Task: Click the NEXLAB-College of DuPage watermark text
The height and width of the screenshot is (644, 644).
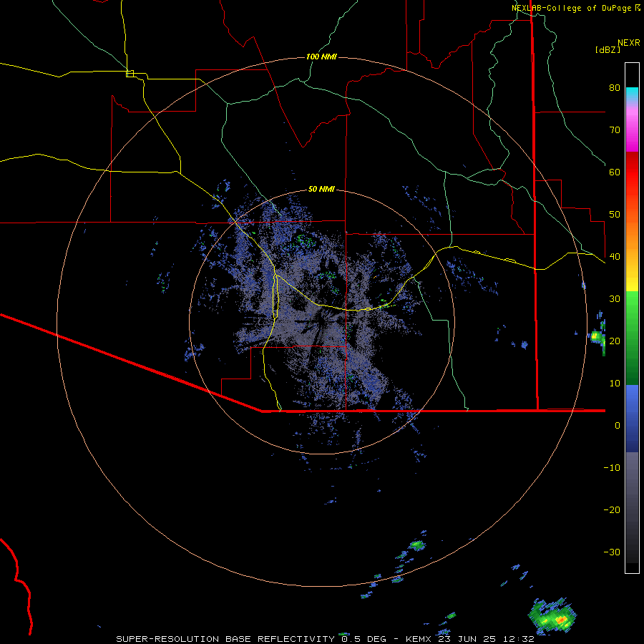Action: 571,8
